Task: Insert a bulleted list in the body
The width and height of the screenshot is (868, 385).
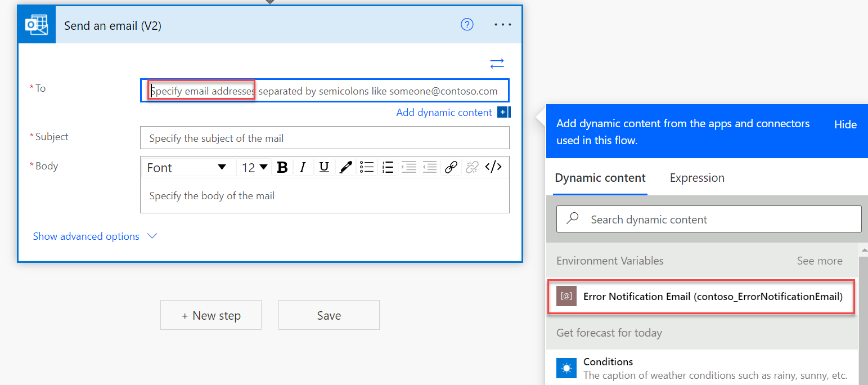Action: [366, 167]
